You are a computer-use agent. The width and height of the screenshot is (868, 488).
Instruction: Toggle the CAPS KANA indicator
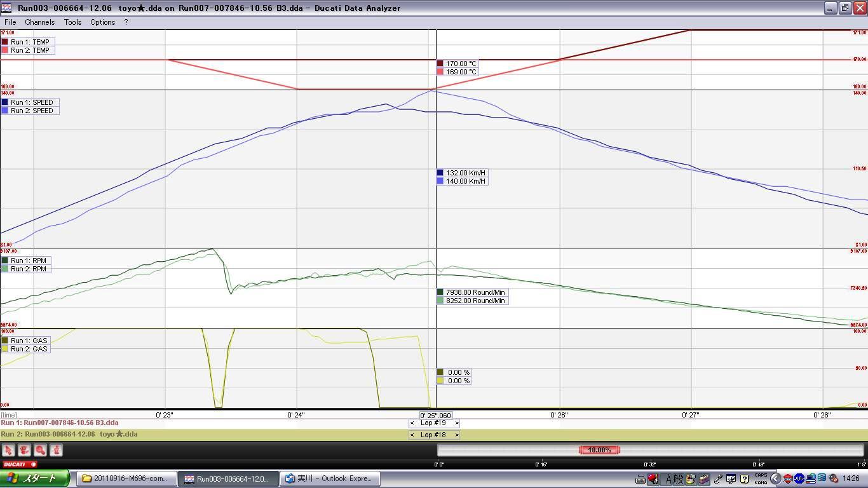(760, 479)
